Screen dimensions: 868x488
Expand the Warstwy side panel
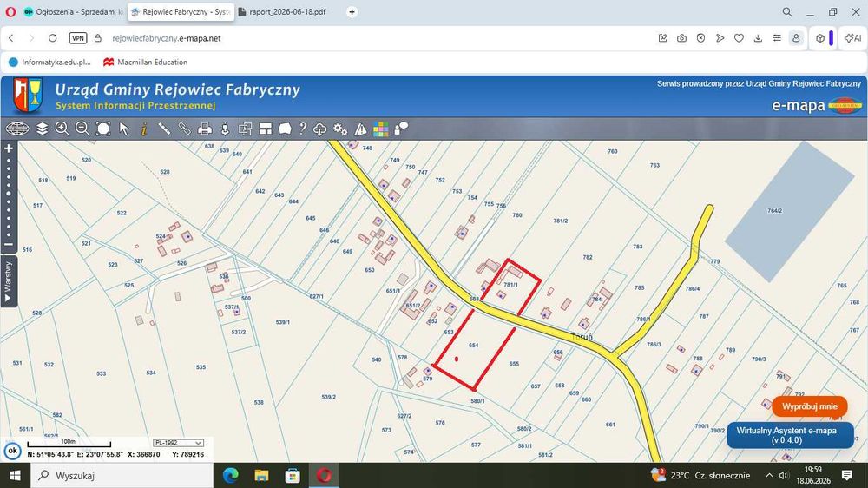pos(9,281)
